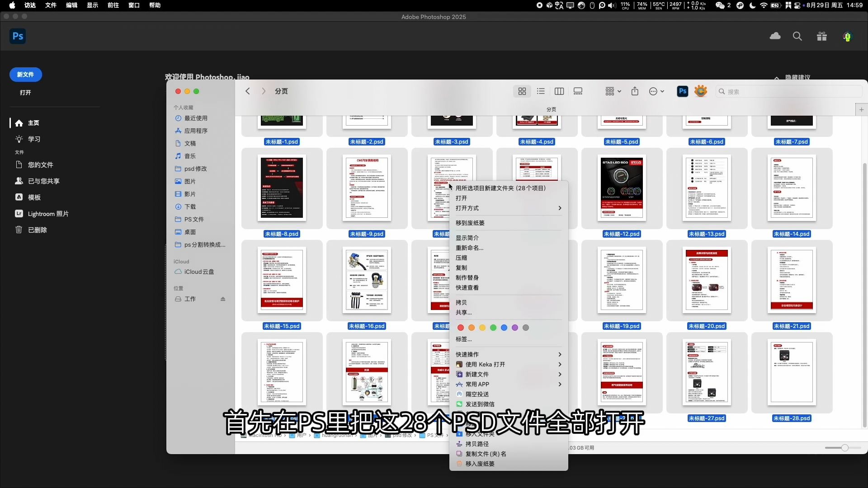Open Photoshop cloud documents icon
Screen dimensions: 868x488
[x=775, y=36]
